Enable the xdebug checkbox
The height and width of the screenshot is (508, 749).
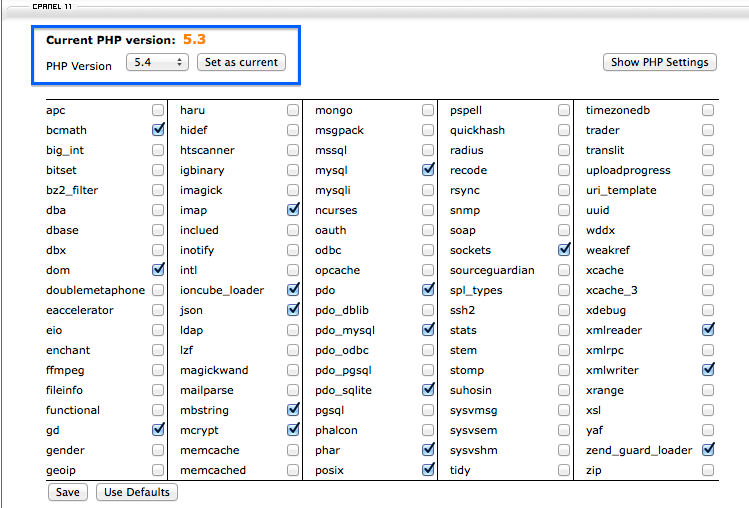[x=708, y=310]
